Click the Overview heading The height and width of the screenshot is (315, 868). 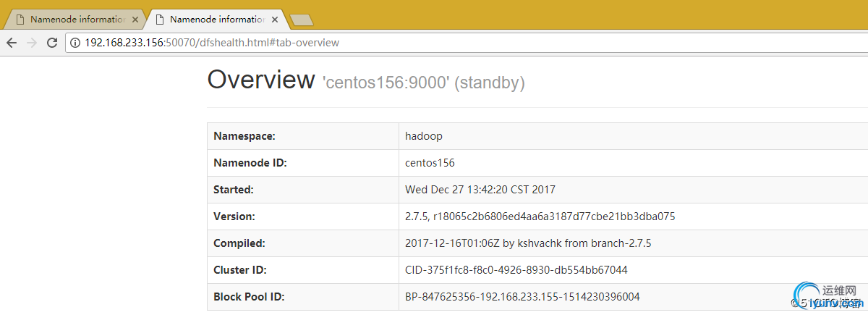(261, 80)
